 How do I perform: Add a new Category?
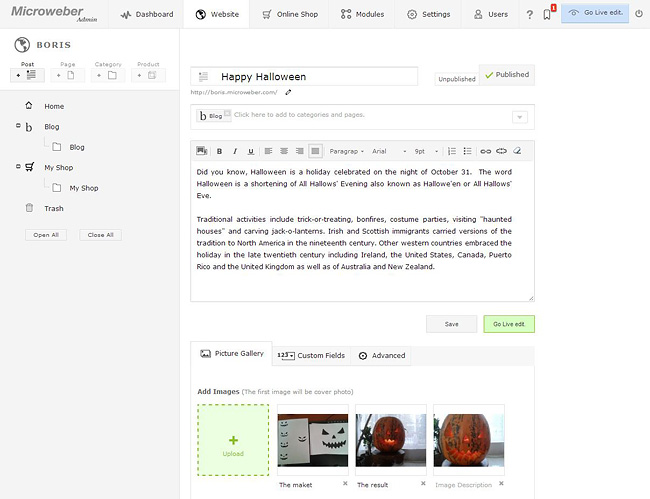tap(108, 75)
